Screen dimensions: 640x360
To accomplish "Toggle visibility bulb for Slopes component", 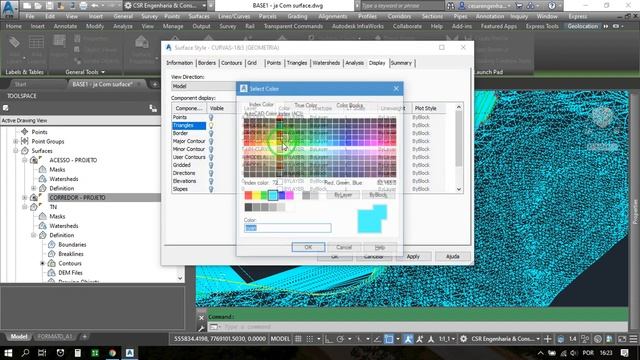I will (x=211, y=189).
